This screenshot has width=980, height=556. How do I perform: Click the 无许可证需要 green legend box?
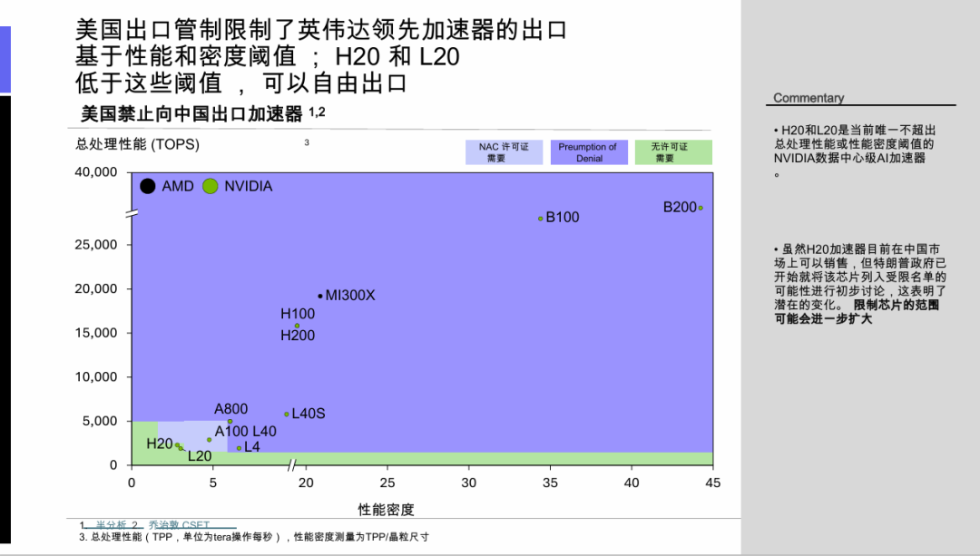673,152
